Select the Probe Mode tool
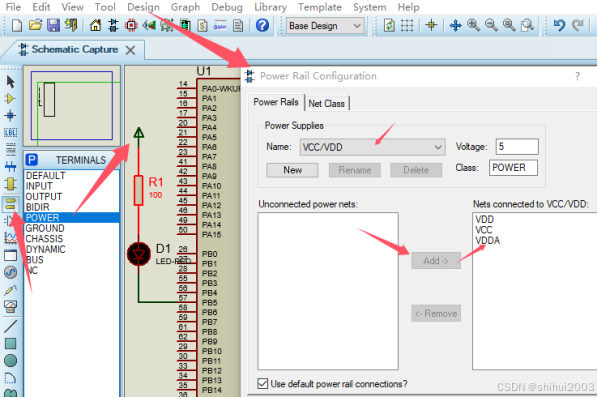 click(10, 290)
